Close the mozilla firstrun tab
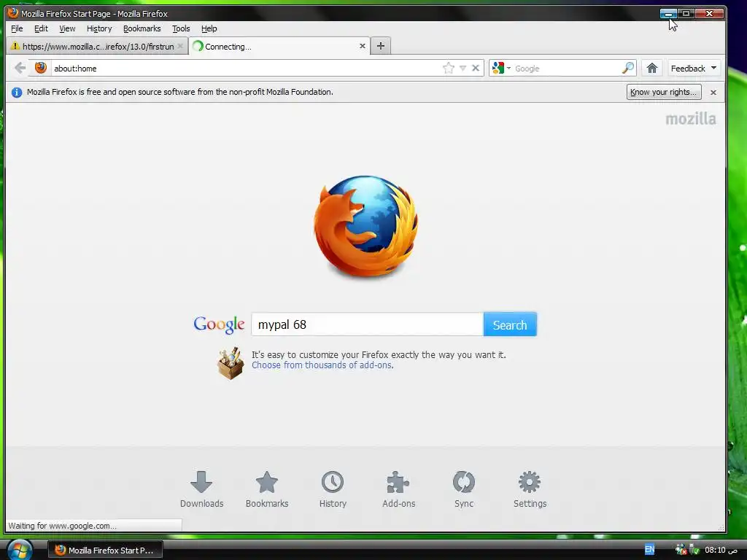The image size is (747, 560). pyautogui.click(x=180, y=46)
